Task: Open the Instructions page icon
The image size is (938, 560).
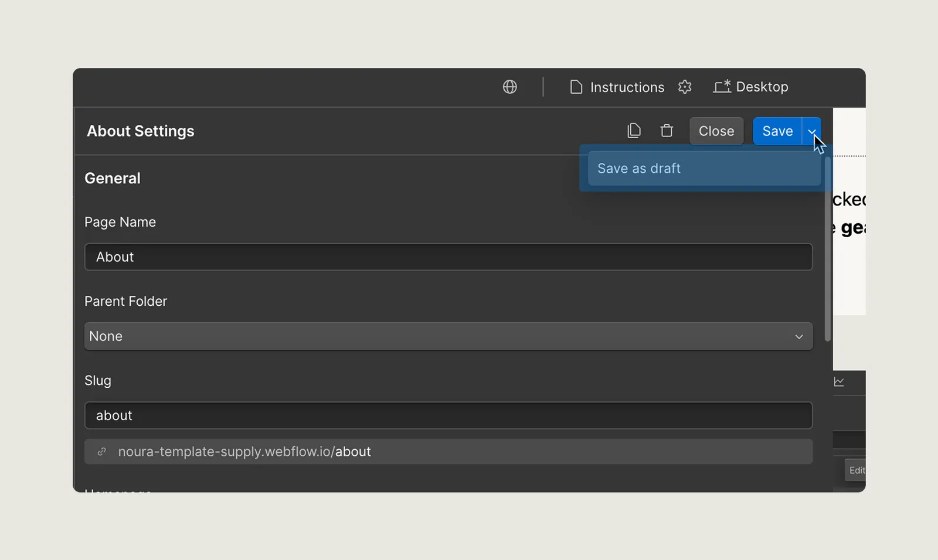Action: pyautogui.click(x=576, y=87)
